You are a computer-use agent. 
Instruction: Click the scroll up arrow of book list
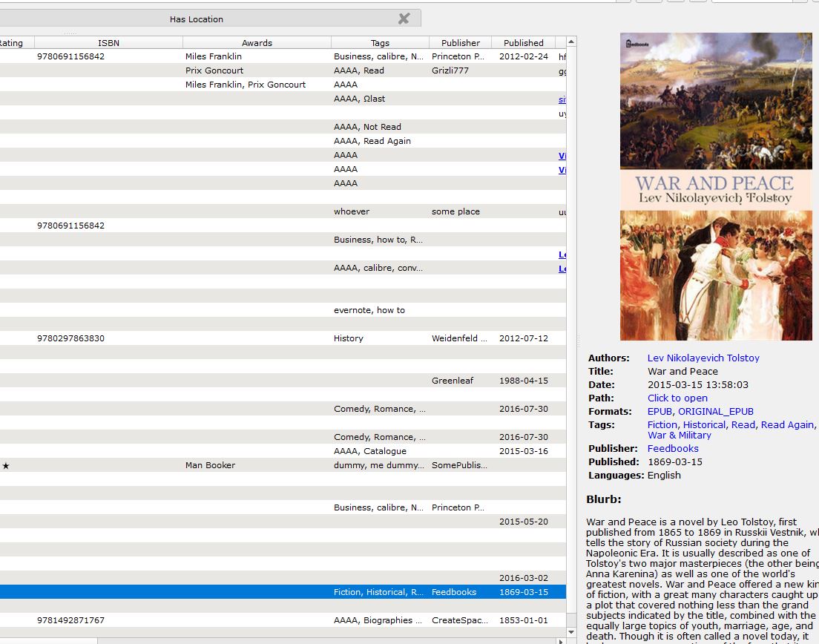pos(571,42)
